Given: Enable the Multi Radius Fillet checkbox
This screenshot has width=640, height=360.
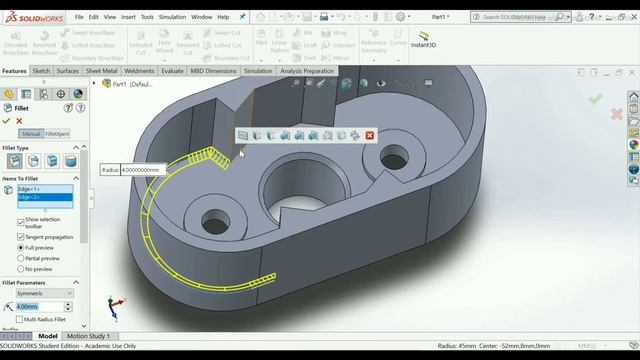Looking at the screenshot, I should [19, 319].
